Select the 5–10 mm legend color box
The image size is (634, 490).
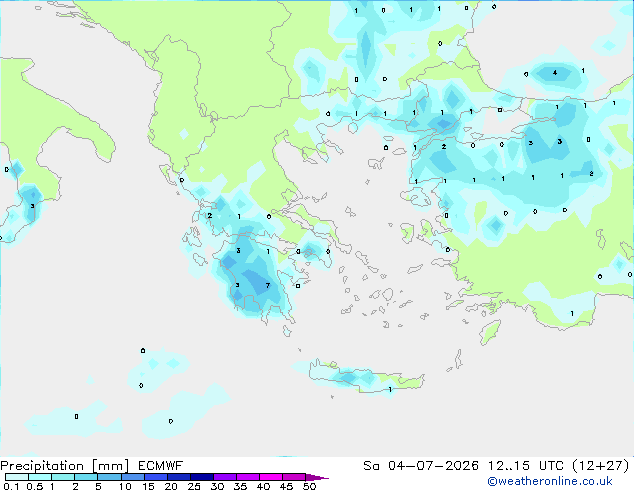[109, 477]
